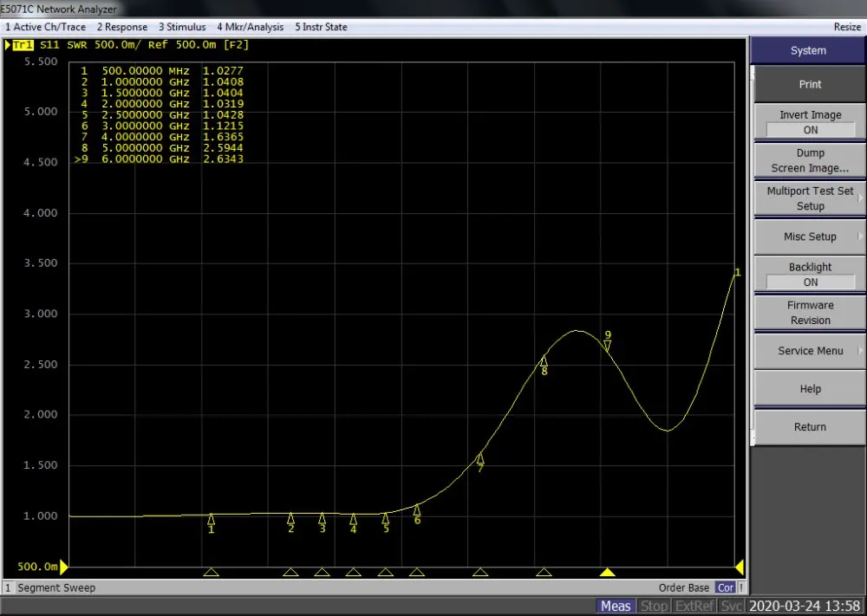Click the date and time display

click(805, 606)
